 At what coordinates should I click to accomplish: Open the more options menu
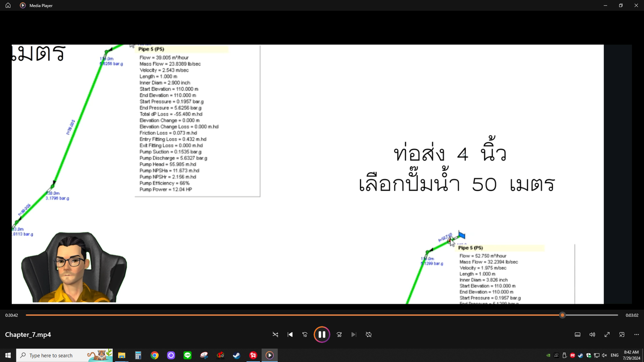pyautogui.click(x=636, y=334)
